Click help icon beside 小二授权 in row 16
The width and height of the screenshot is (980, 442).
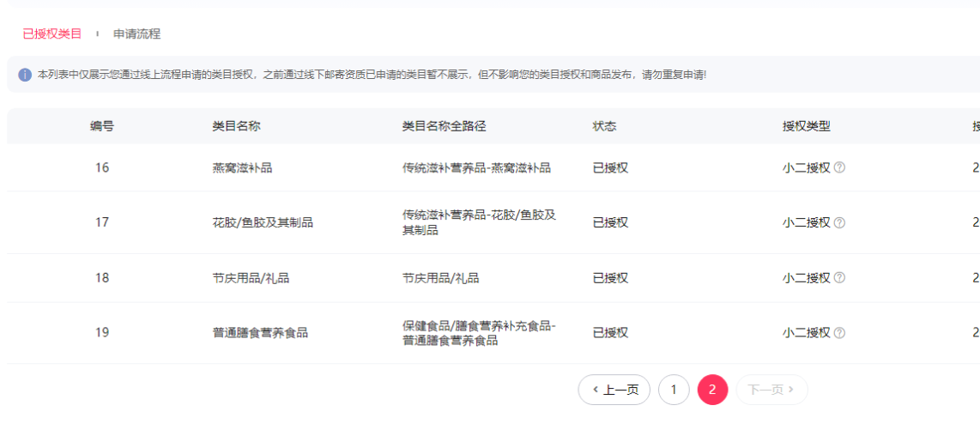click(x=839, y=167)
